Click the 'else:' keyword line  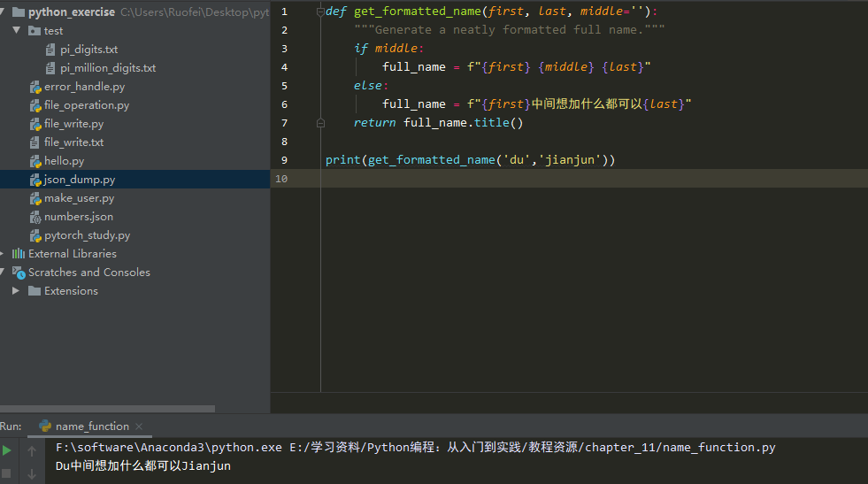click(371, 86)
